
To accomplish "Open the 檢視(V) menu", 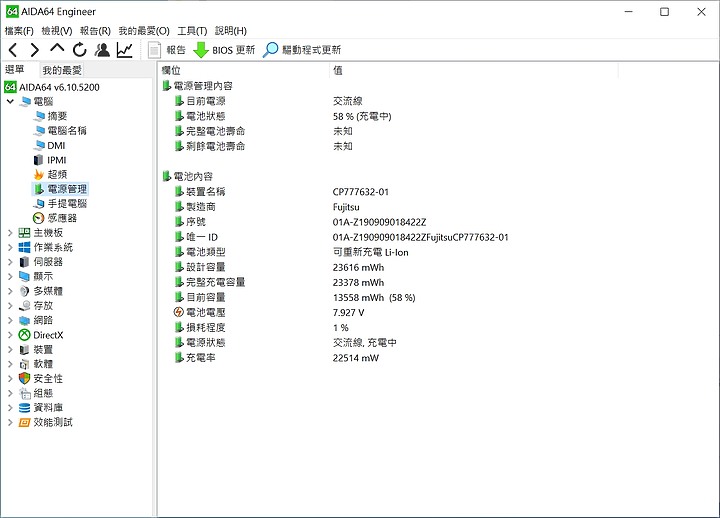I will point(57,31).
